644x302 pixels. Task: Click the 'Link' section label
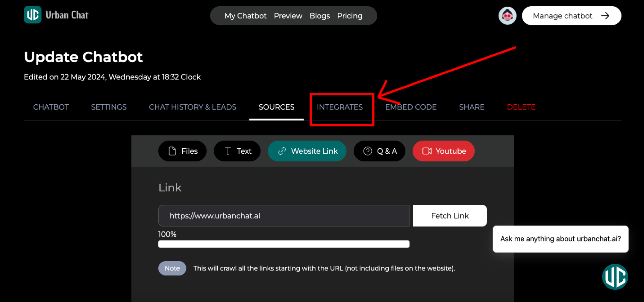pos(170,187)
